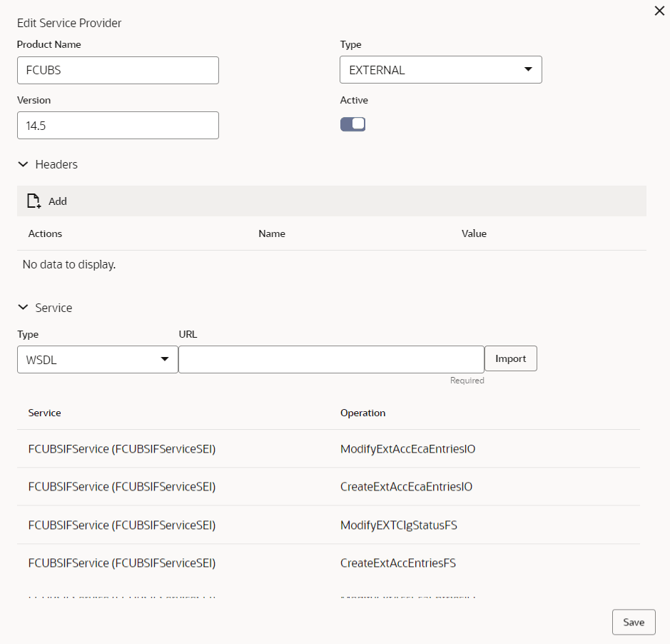Click the Version input field

point(118,125)
